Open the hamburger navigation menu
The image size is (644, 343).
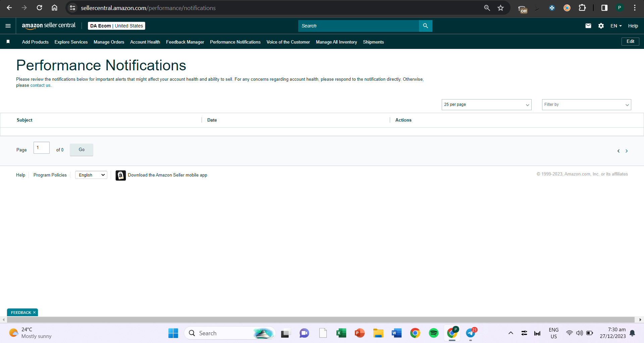(x=8, y=26)
